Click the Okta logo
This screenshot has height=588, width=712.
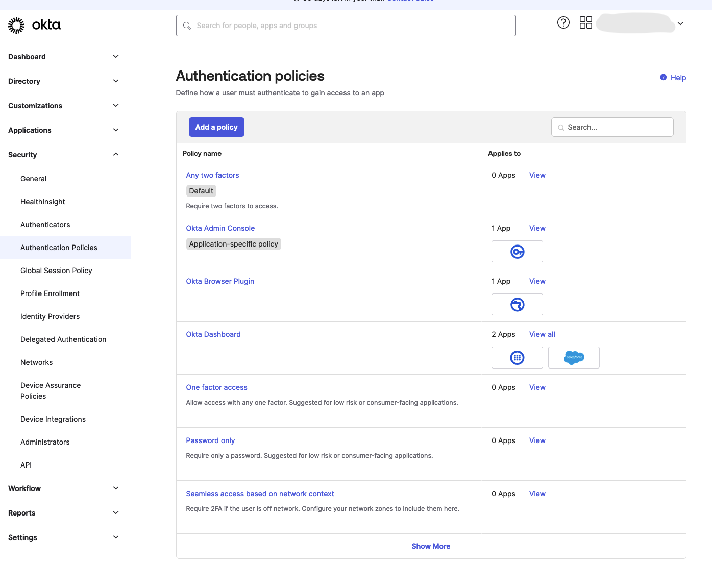[34, 25]
